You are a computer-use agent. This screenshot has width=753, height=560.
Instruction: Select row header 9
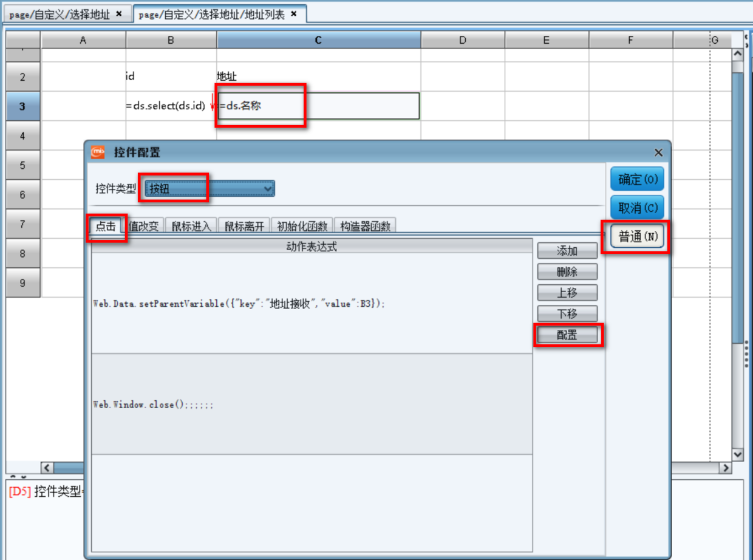(23, 283)
